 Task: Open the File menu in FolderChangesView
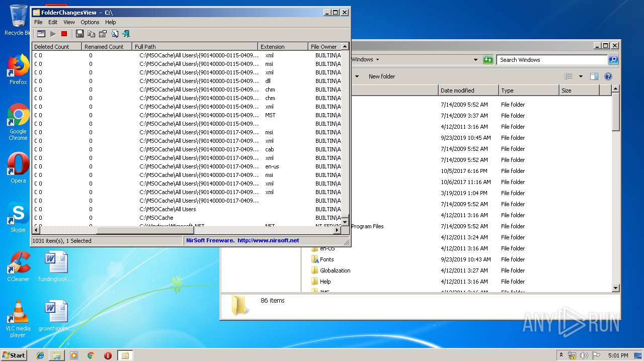pos(38,22)
